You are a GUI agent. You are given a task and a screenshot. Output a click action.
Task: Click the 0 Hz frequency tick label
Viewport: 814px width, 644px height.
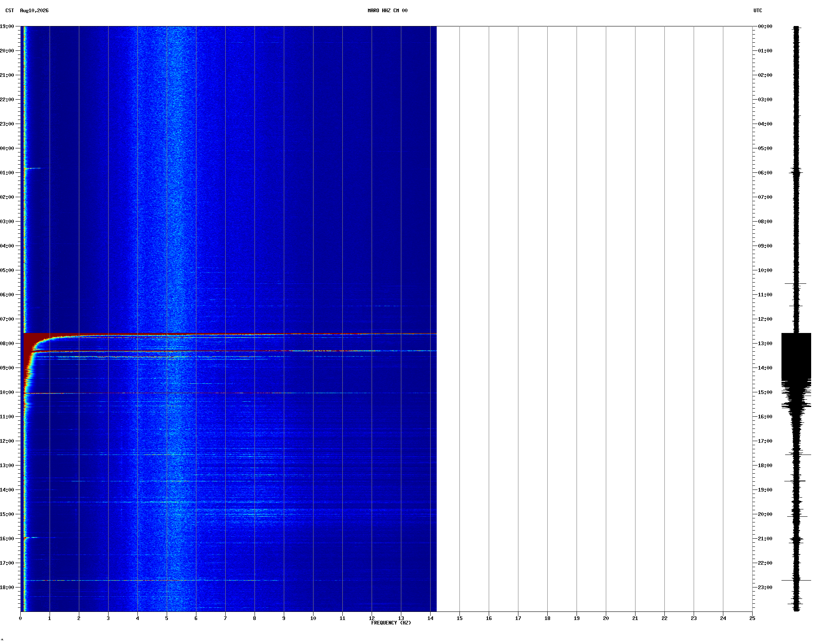coord(20,618)
